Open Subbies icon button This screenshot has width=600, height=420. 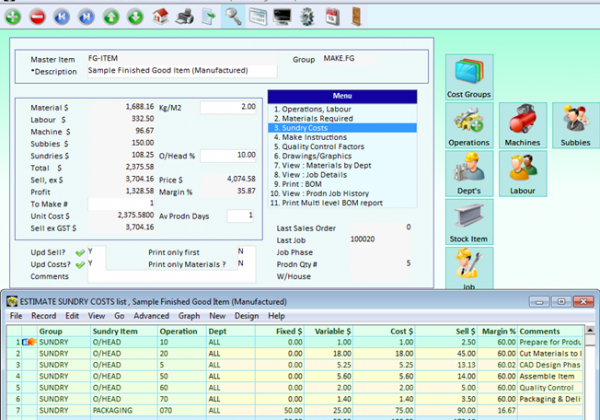pos(576,125)
